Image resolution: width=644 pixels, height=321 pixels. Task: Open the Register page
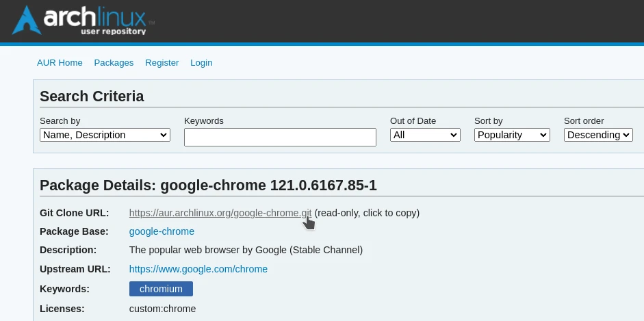coord(162,63)
